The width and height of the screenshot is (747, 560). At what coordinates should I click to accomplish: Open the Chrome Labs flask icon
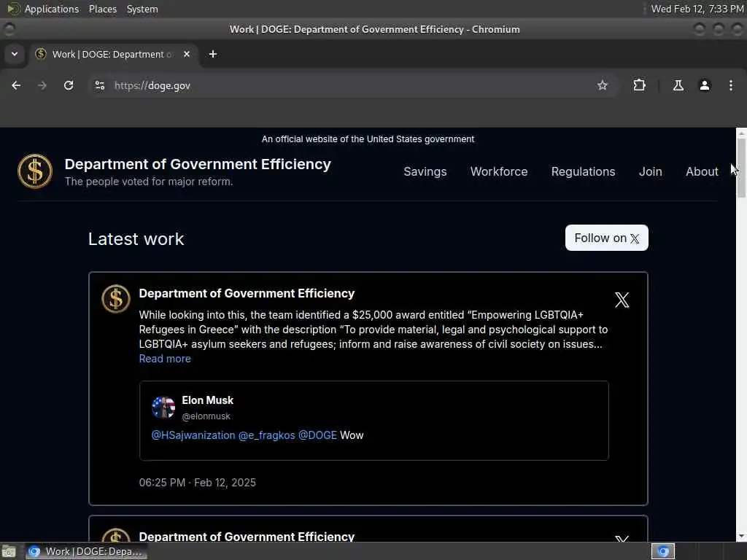[678, 85]
